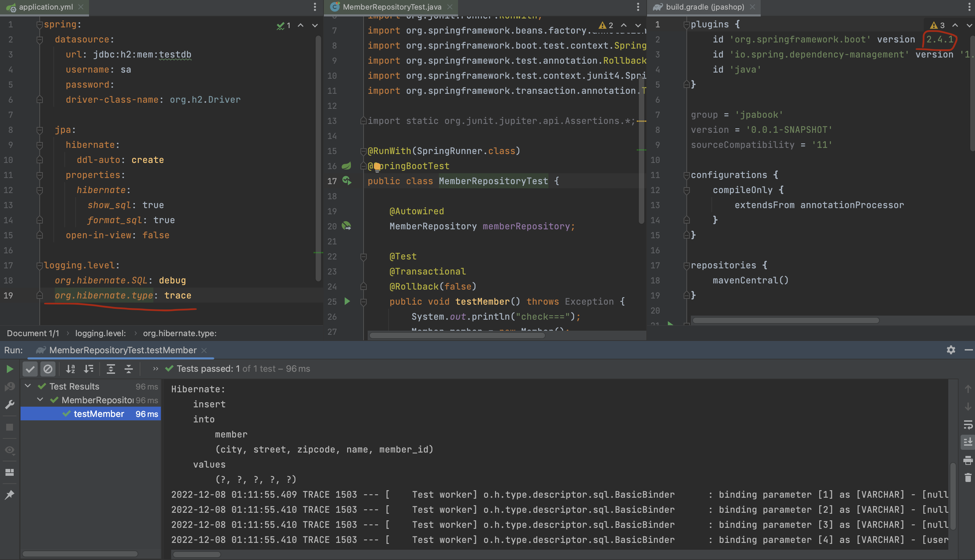This screenshot has width=975, height=560.
Task: Toggle Show Ignored tests filter
Action: tap(48, 369)
